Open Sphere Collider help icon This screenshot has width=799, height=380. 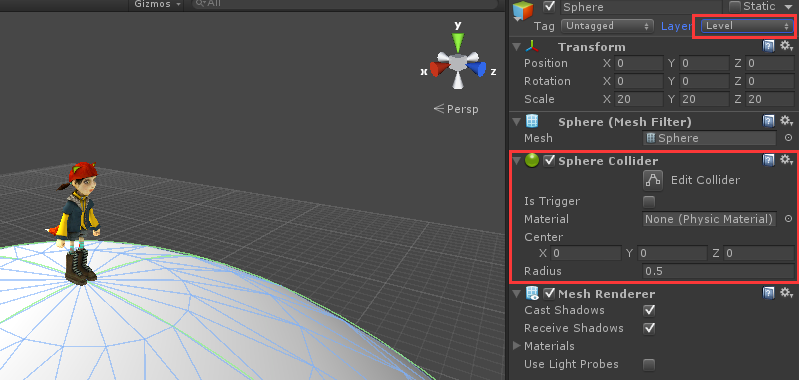(768, 160)
